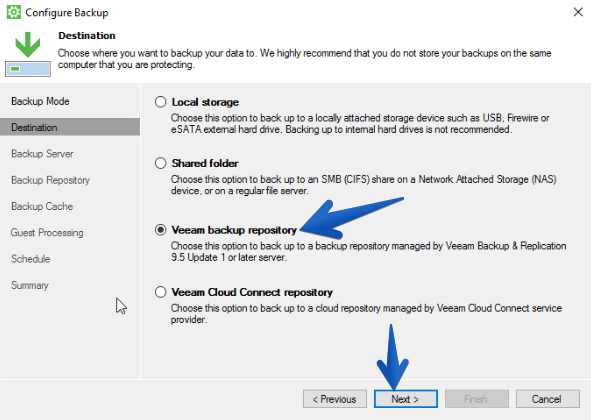Select the Local storage radio button
Viewport: 591px width, 420px height.
[161, 102]
